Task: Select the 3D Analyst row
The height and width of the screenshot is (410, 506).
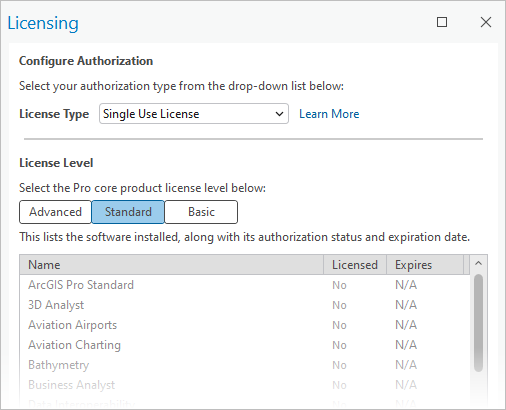Action: tap(245, 305)
